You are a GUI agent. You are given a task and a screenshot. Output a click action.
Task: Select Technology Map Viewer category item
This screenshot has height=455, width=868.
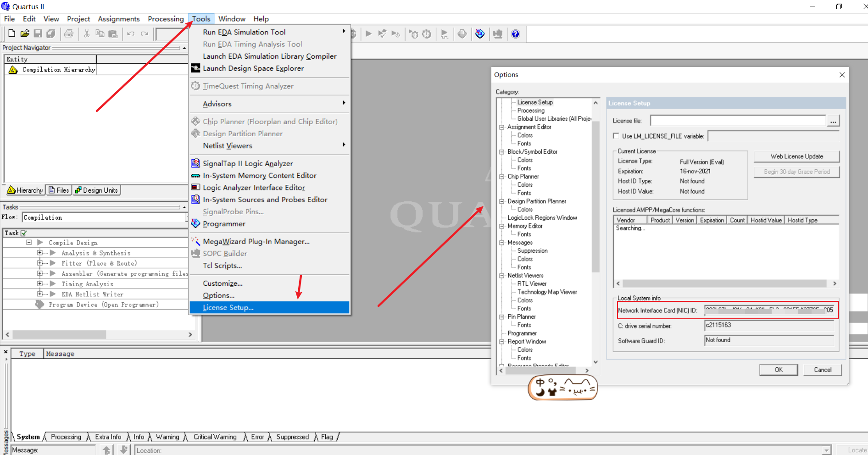click(x=547, y=292)
